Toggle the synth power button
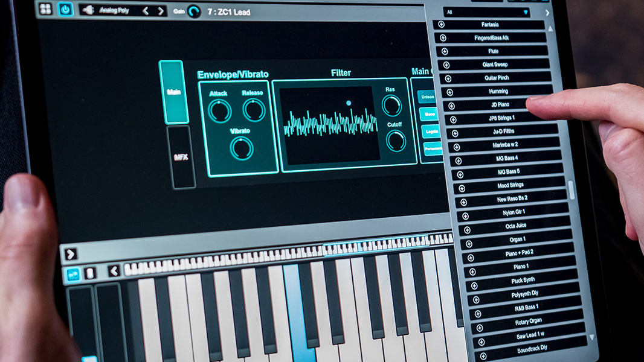 pyautogui.click(x=65, y=10)
